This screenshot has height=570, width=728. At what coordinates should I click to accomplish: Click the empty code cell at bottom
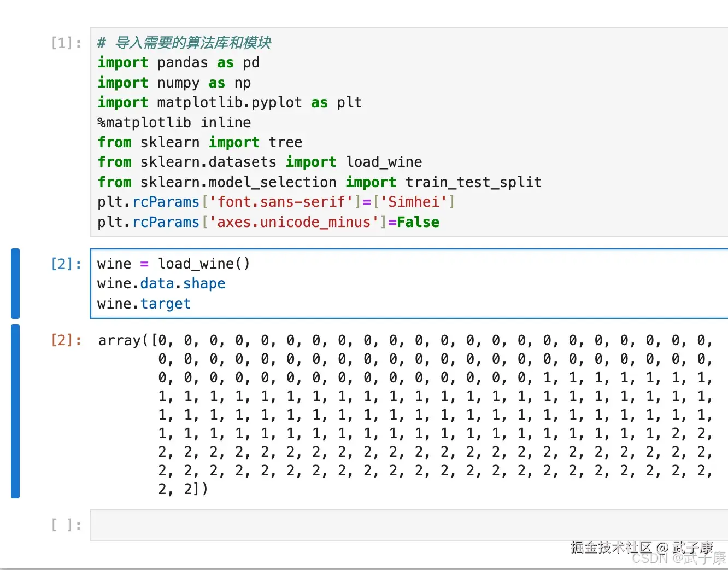(383, 525)
